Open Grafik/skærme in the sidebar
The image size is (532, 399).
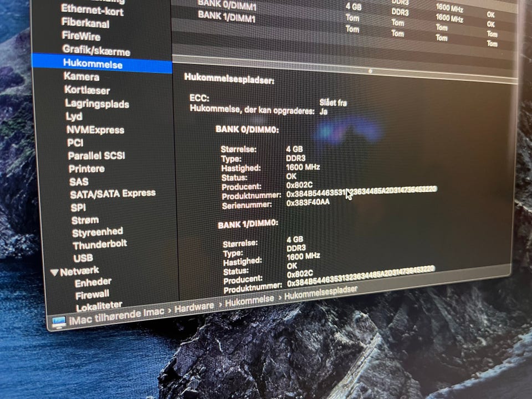96,50
